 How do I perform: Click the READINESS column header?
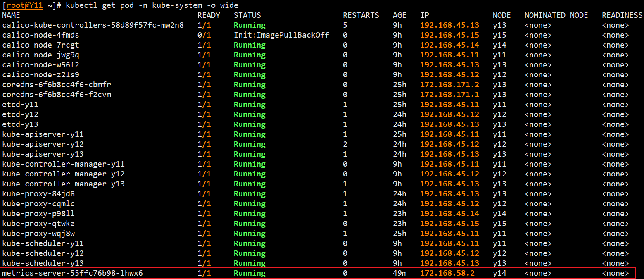(622, 15)
